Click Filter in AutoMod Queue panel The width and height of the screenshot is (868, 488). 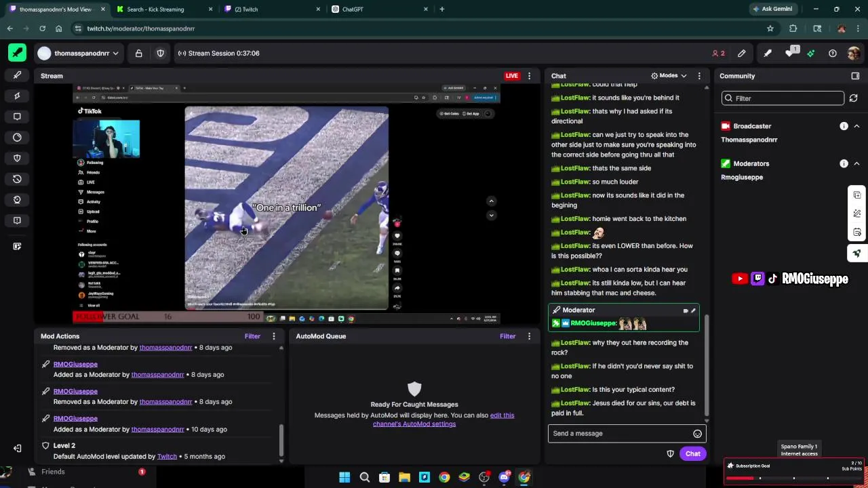[508, 336]
